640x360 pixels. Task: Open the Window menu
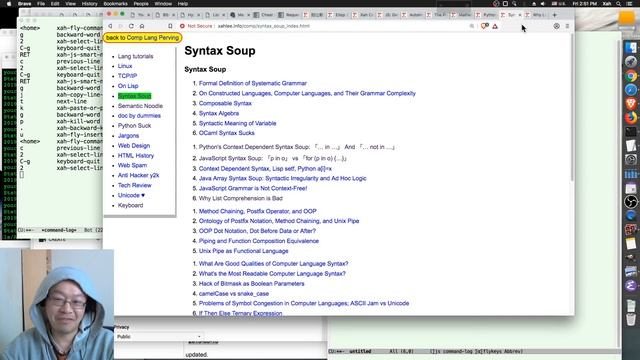coord(163,4)
